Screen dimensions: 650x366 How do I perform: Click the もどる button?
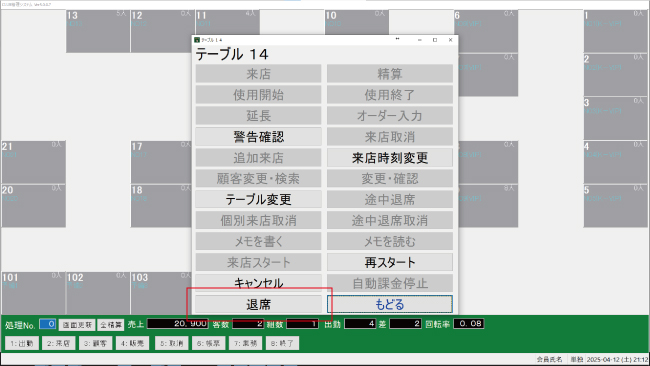coord(390,304)
